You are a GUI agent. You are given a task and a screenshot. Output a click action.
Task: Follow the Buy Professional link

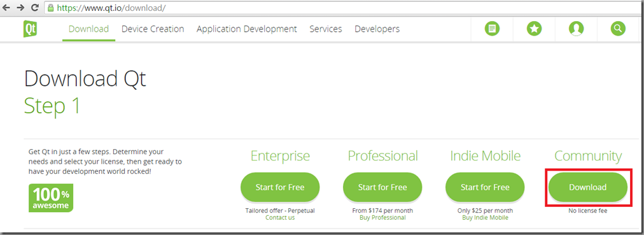(382, 218)
